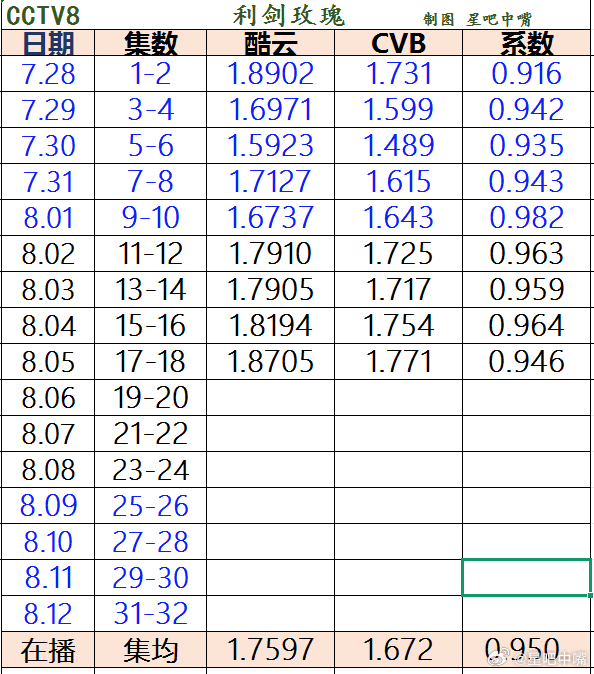
Task: Select CVB value 1.771
Action: click(398, 361)
